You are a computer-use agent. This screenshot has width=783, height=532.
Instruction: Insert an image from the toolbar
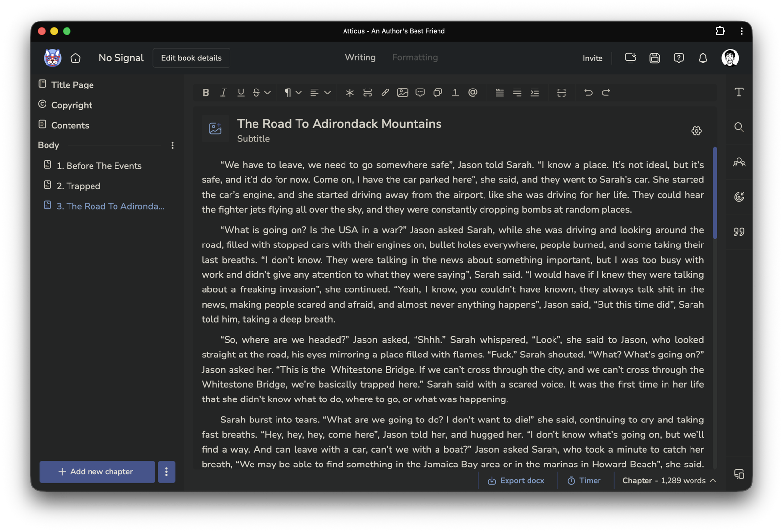tap(403, 92)
